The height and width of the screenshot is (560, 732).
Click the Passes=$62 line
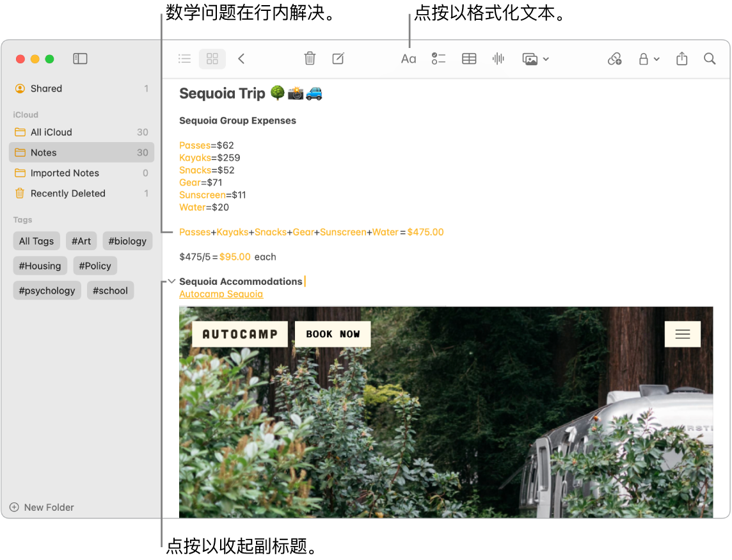tap(206, 145)
